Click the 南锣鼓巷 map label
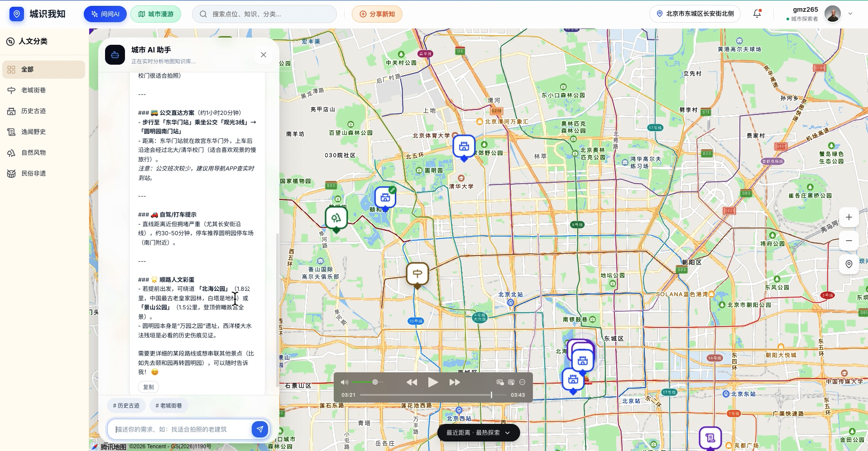 click(575, 319)
